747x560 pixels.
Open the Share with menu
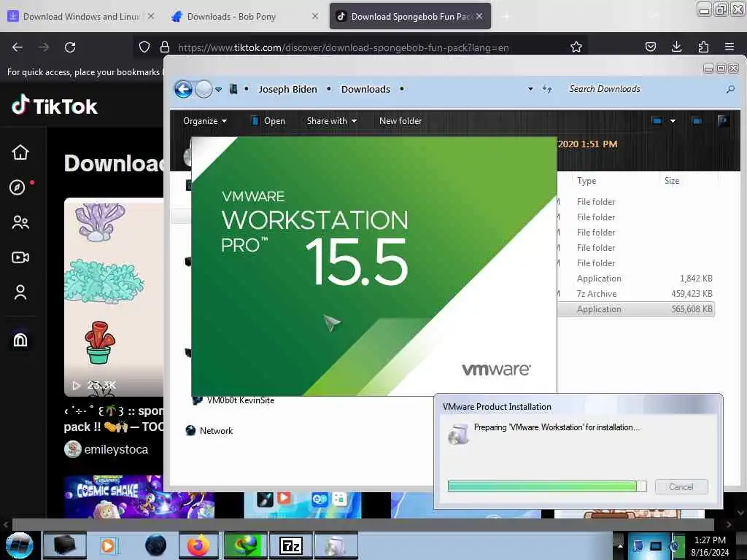coord(332,121)
